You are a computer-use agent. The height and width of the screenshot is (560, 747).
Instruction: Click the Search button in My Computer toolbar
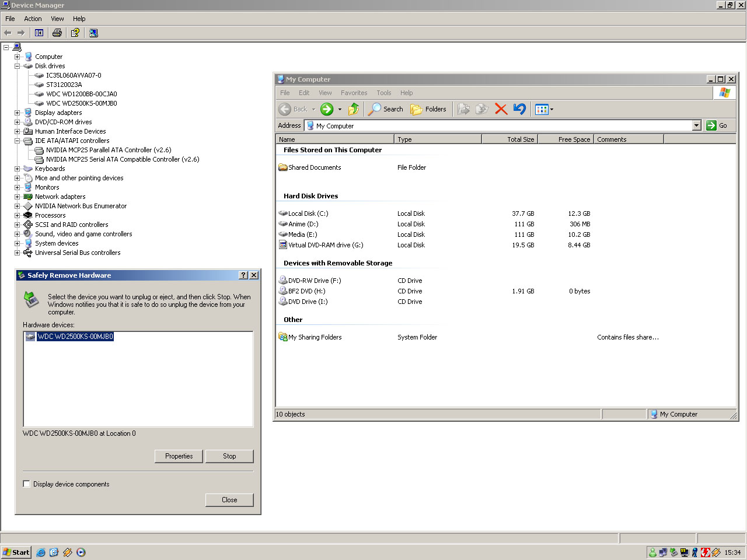[386, 109]
